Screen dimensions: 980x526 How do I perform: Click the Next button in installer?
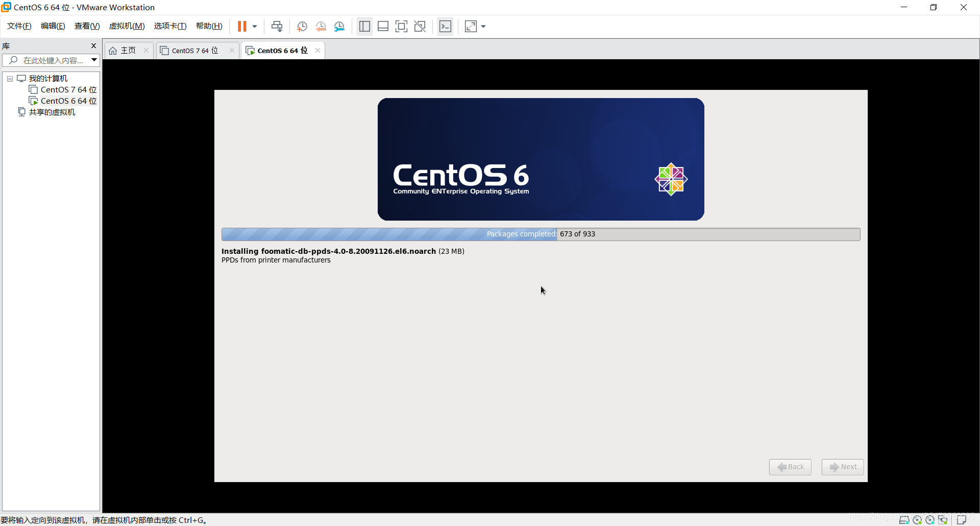pyautogui.click(x=843, y=467)
